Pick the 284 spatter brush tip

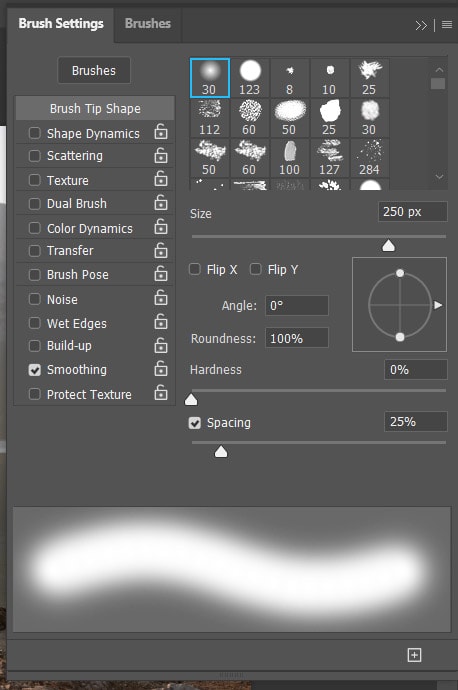point(369,158)
